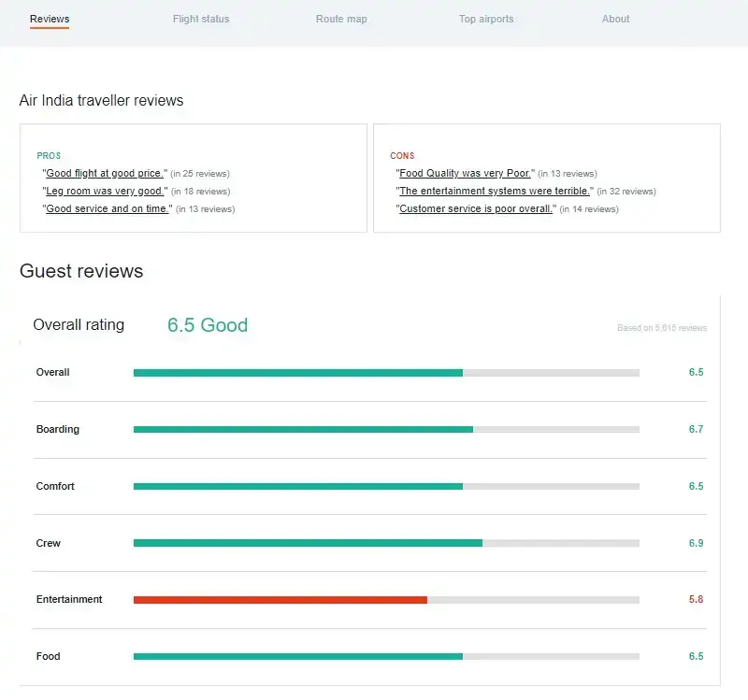Go to the Route map tab
This screenshot has height=700, width=748.
click(341, 19)
